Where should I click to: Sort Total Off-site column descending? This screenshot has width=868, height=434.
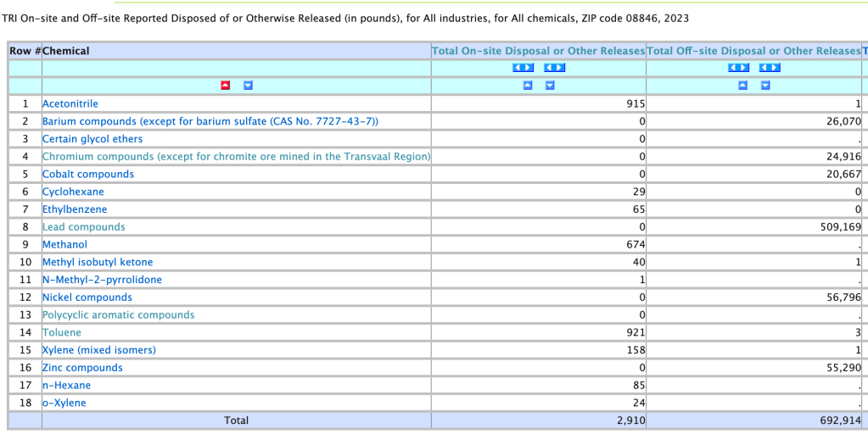coord(765,86)
